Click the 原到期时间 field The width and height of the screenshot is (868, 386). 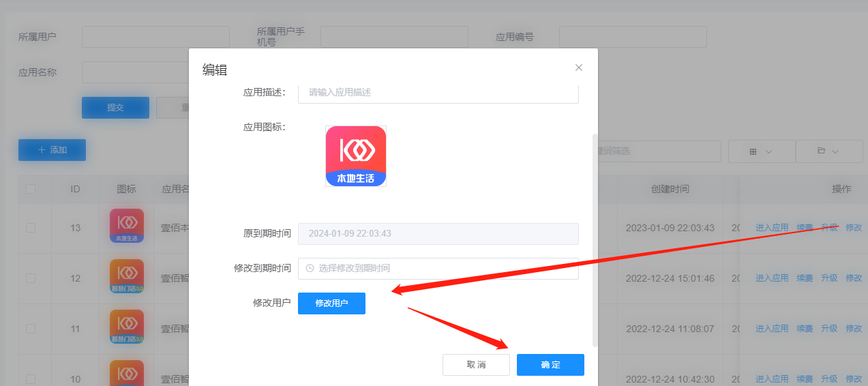pos(438,234)
